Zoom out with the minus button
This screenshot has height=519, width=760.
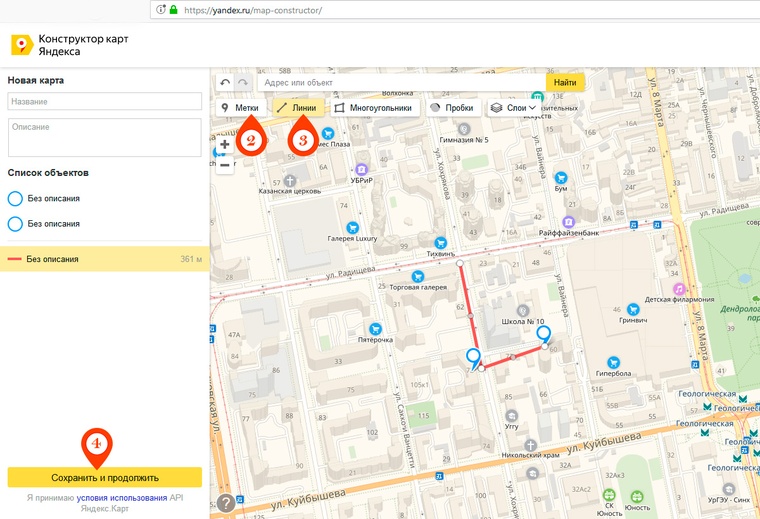click(224, 165)
